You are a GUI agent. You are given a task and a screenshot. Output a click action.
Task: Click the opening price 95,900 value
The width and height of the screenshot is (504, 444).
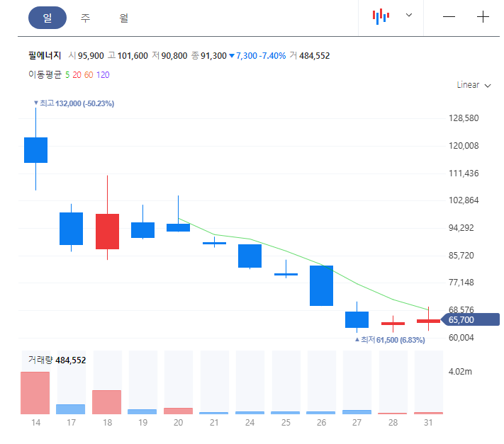coord(91,56)
